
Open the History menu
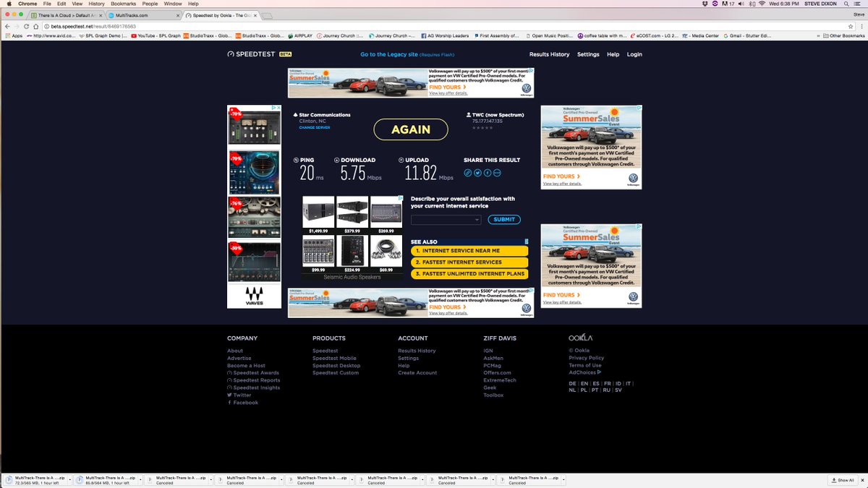tap(97, 4)
